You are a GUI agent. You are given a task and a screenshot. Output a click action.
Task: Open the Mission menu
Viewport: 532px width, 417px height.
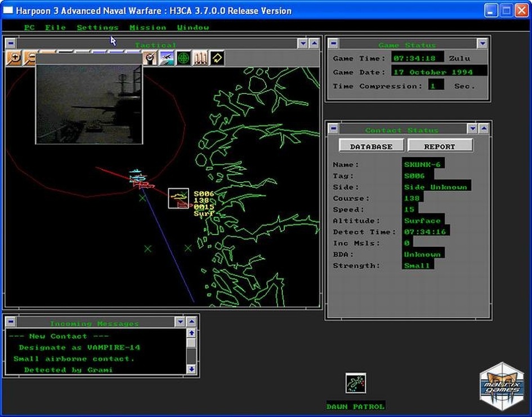147,27
